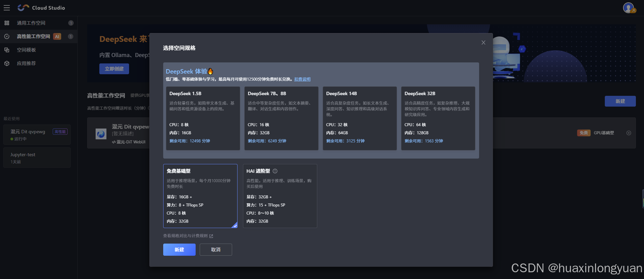Click the 免费 tag in the workspace row
Viewport: 644px width, 279px height.
584,133
